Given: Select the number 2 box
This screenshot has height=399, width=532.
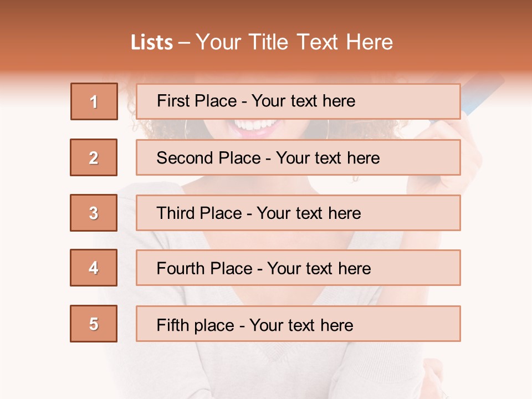Looking at the screenshot, I should tap(94, 157).
